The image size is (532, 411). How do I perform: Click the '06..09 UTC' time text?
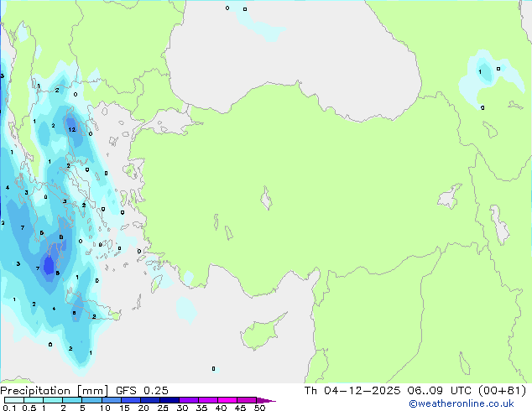pos(440,391)
